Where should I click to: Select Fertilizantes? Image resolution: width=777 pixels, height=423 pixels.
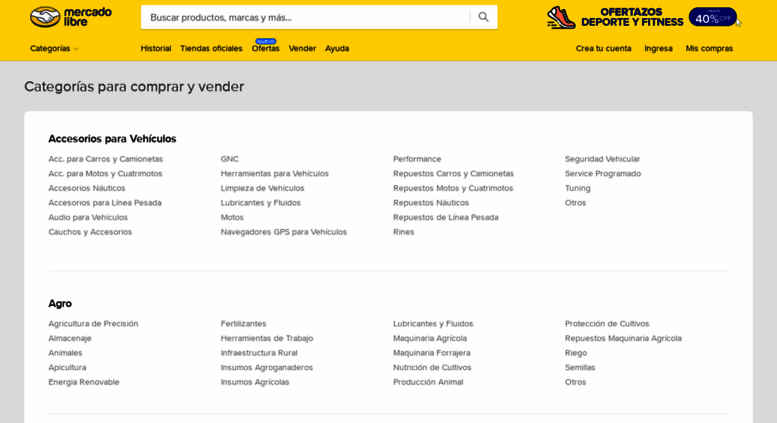tap(243, 324)
